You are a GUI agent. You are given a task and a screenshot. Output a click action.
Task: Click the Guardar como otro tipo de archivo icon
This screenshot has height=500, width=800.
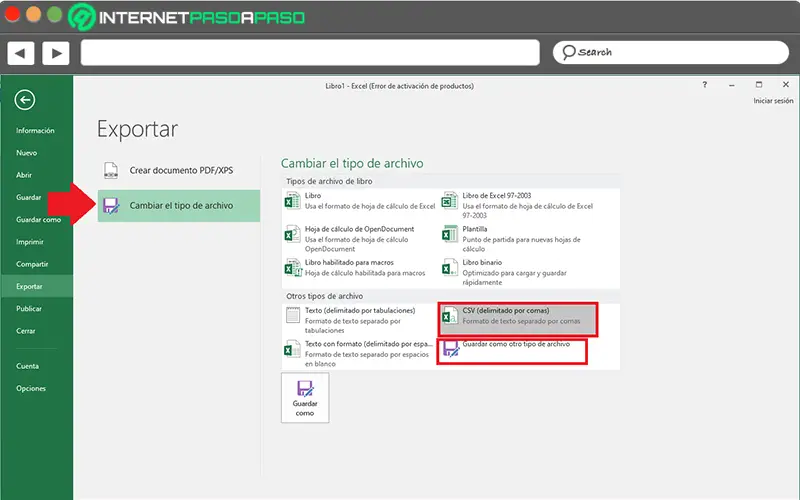pos(451,349)
